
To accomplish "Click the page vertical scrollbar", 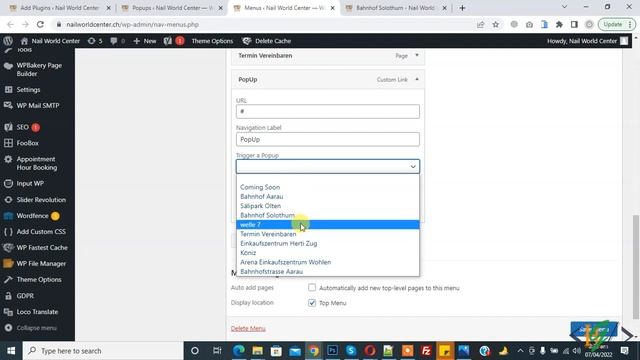I will (x=636, y=266).
